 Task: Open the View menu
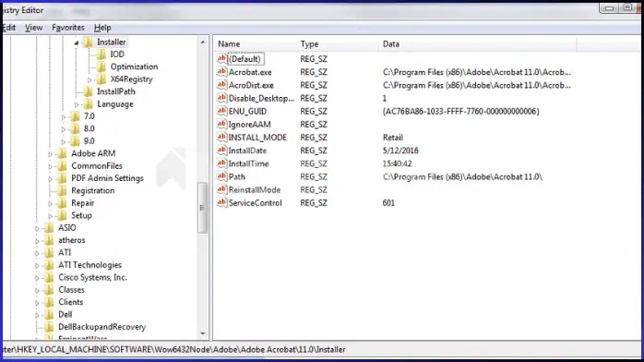point(34,28)
